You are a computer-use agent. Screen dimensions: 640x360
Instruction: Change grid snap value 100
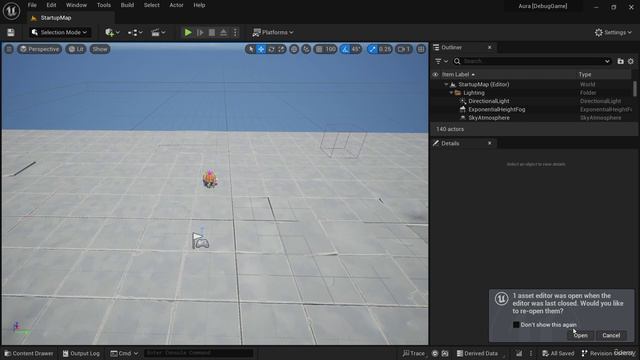(x=331, y=49)
